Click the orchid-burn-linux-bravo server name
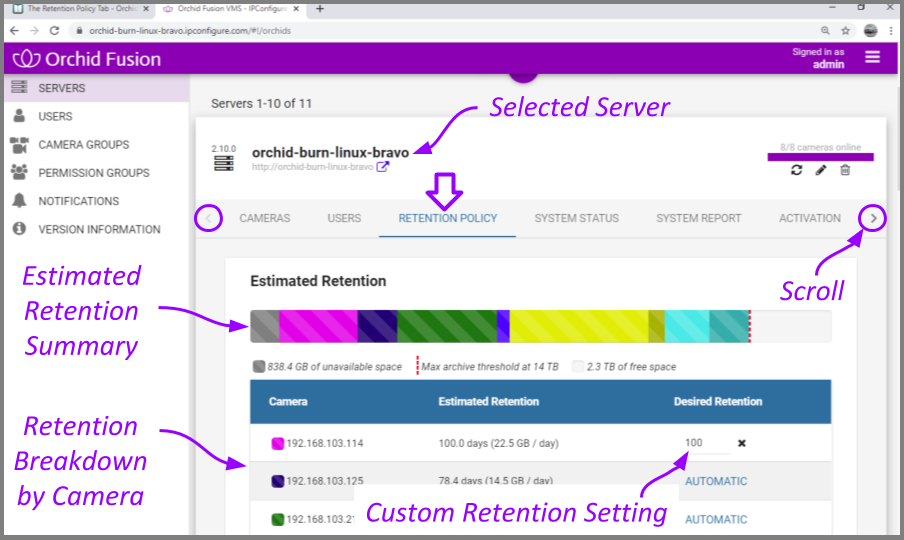 (330, 152)
